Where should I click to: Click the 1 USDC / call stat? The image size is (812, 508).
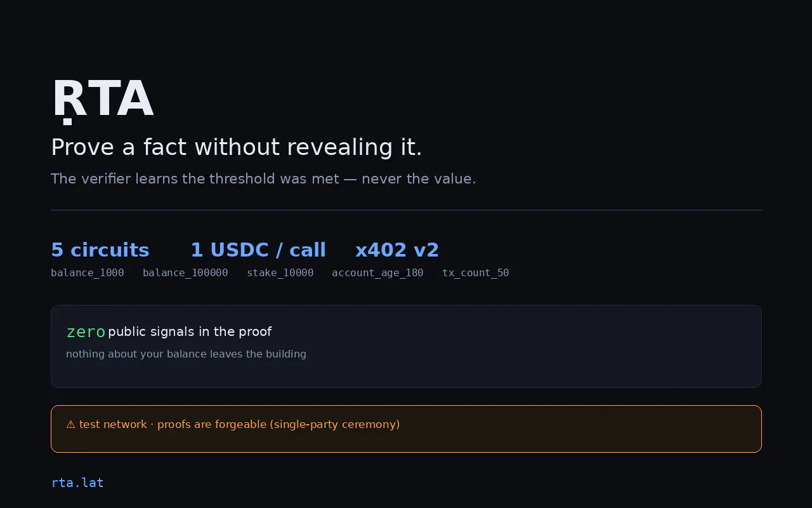coord(258,250)
